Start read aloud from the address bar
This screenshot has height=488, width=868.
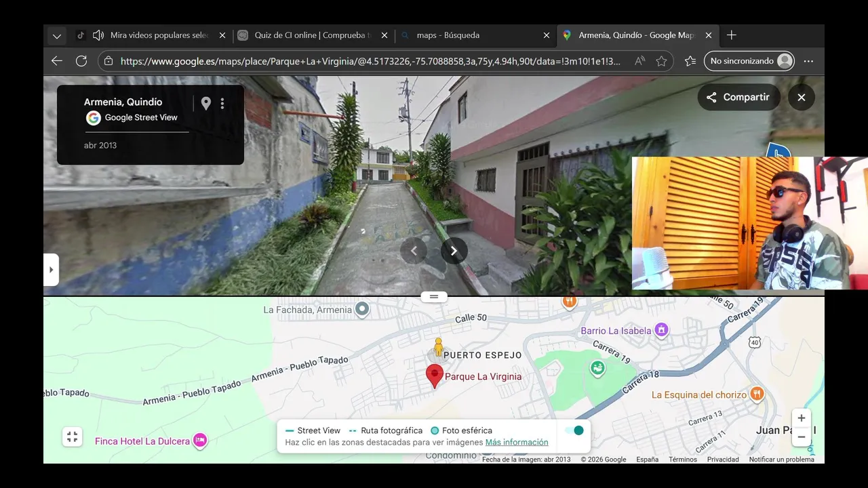[639, 61]
